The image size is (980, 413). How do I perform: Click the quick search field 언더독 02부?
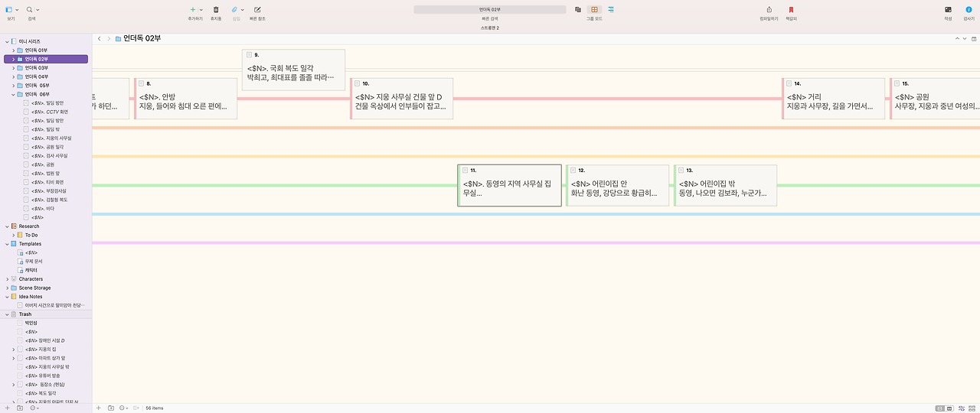pyautogui.click(x=490, y=9)
